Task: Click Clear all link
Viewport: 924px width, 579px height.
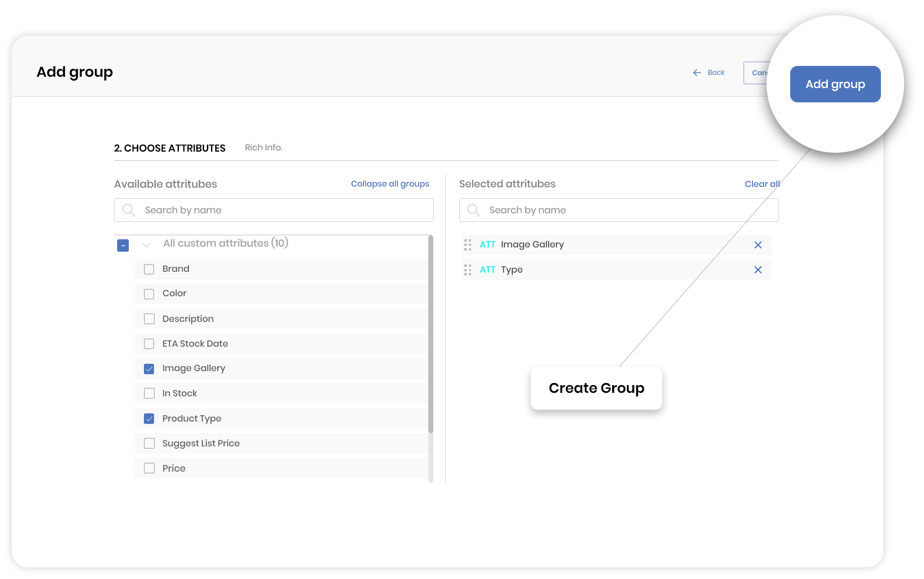Action: pyautogui.click(x=761, y=184)
